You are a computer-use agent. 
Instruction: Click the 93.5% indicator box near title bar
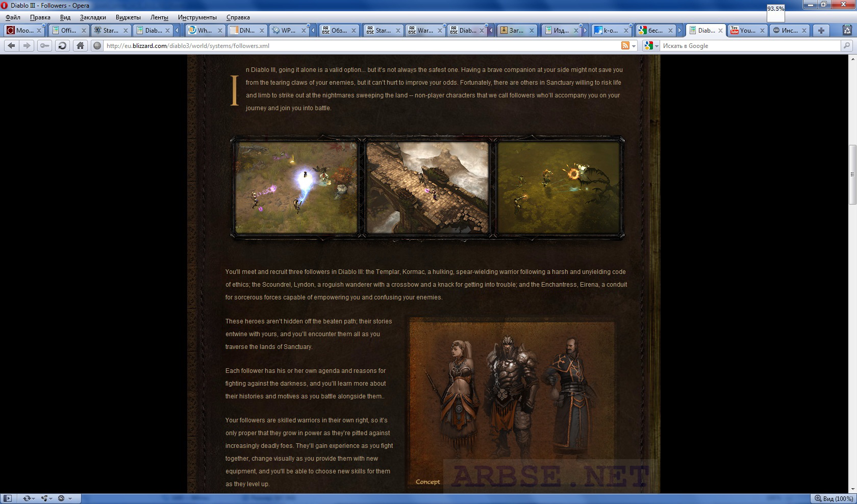[x=776, y=13]
